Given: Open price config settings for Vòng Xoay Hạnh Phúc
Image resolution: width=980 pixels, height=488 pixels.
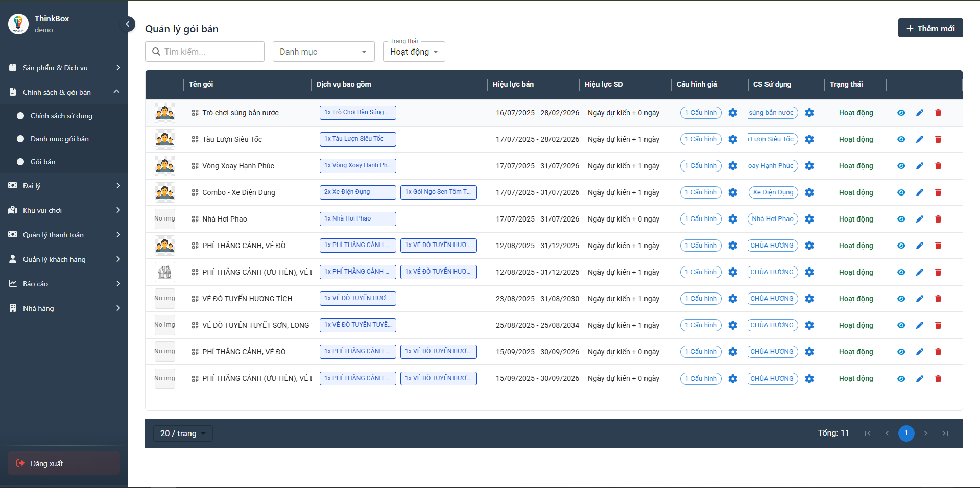Looking at the screenshot, I should [x=732, y=166].
